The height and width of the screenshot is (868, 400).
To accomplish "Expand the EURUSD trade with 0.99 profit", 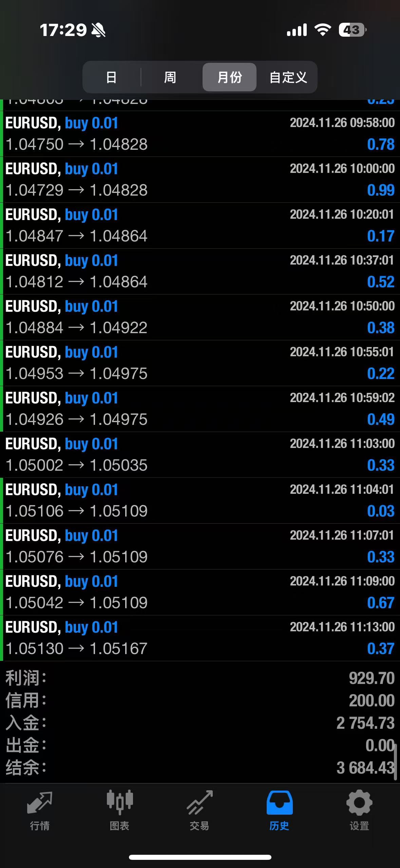I will coord(200,180).
